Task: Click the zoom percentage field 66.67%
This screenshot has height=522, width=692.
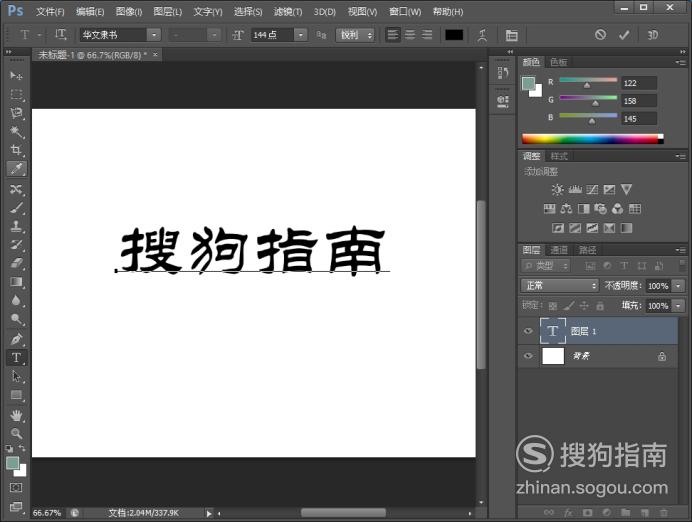Action: coord(47,513)
